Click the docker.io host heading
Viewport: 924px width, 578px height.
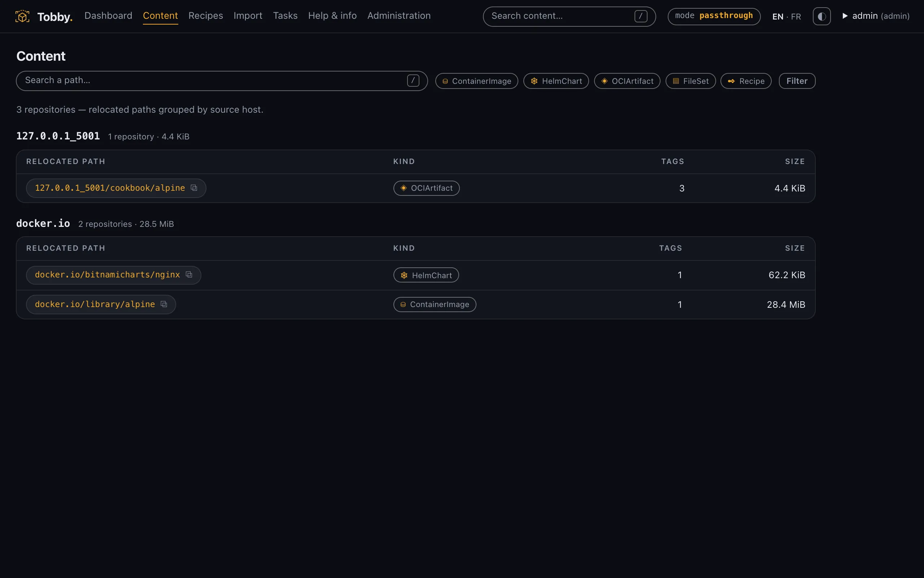coord(43,224)
